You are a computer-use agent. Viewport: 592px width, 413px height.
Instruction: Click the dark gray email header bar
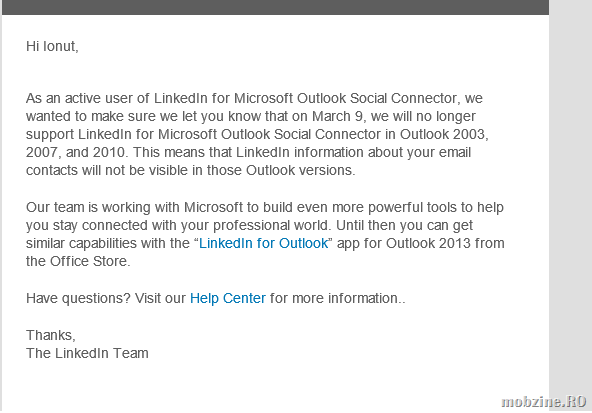tap(275, 7)
